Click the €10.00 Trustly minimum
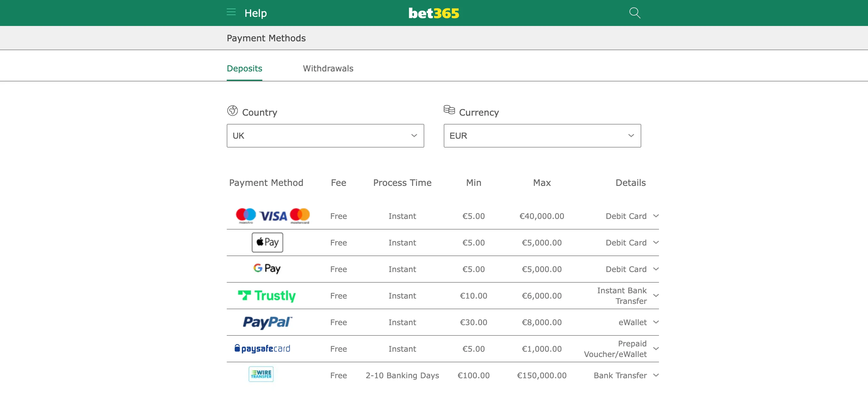This screenshot has width=868, height=416. pos(474,296)
